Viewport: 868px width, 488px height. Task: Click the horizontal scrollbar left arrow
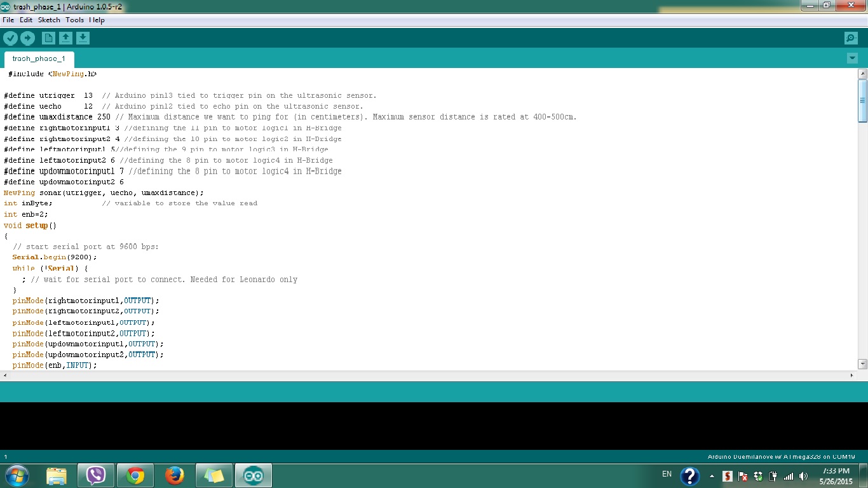[5, 376]
